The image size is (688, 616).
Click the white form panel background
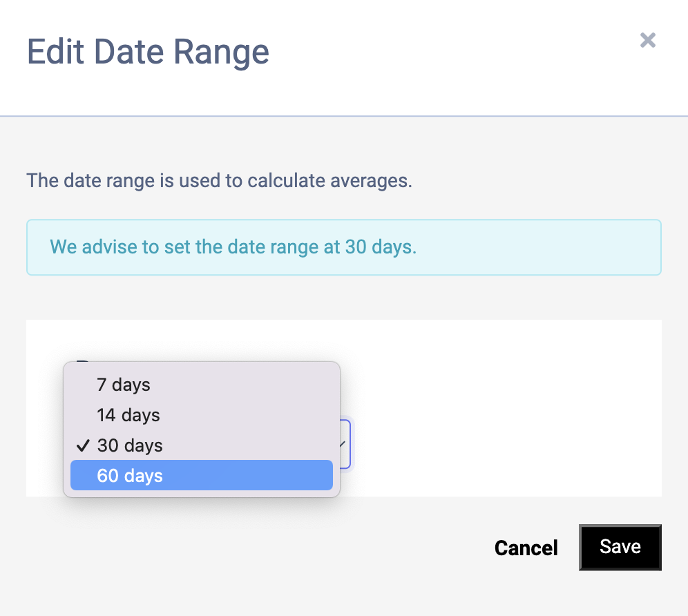click(504, 407)
